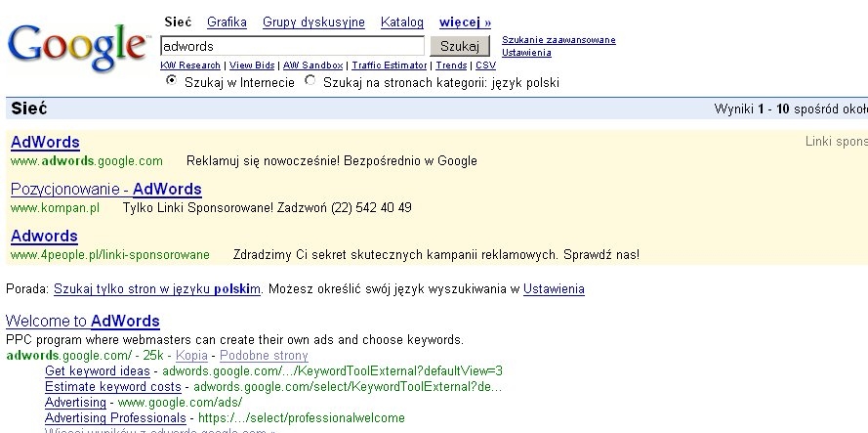Open the 'Pozycjonowanie - AdWords' sponsored link
This screenshot has height=433, width=868.
pyautogui.click(x=106, y=189)
